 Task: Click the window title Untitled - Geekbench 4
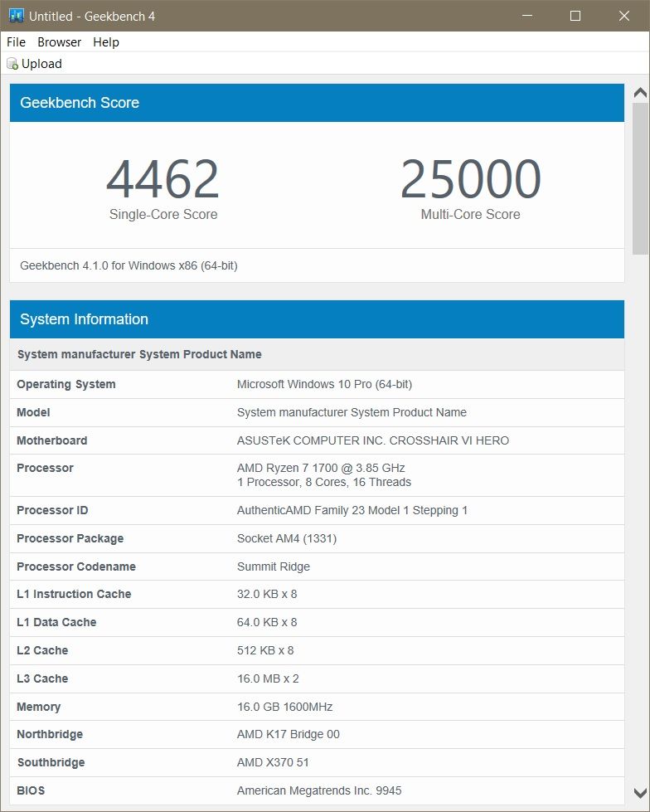[x=92, y=16]
